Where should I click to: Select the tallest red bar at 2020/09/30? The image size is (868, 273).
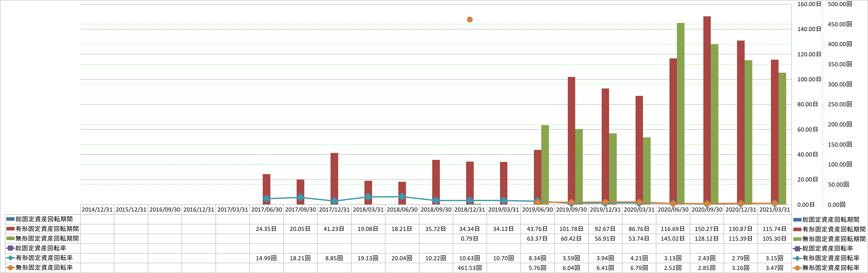point(707,110)
